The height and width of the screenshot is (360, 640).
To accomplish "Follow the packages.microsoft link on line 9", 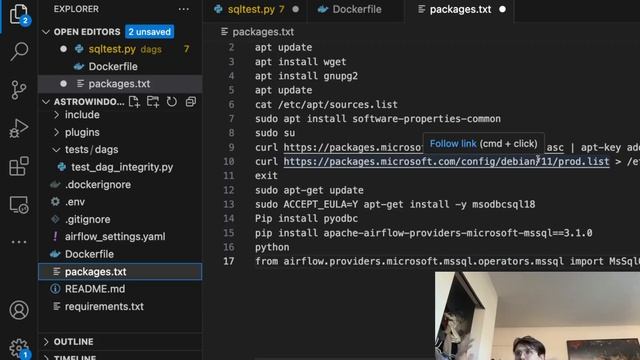I will tap(353, 147).
